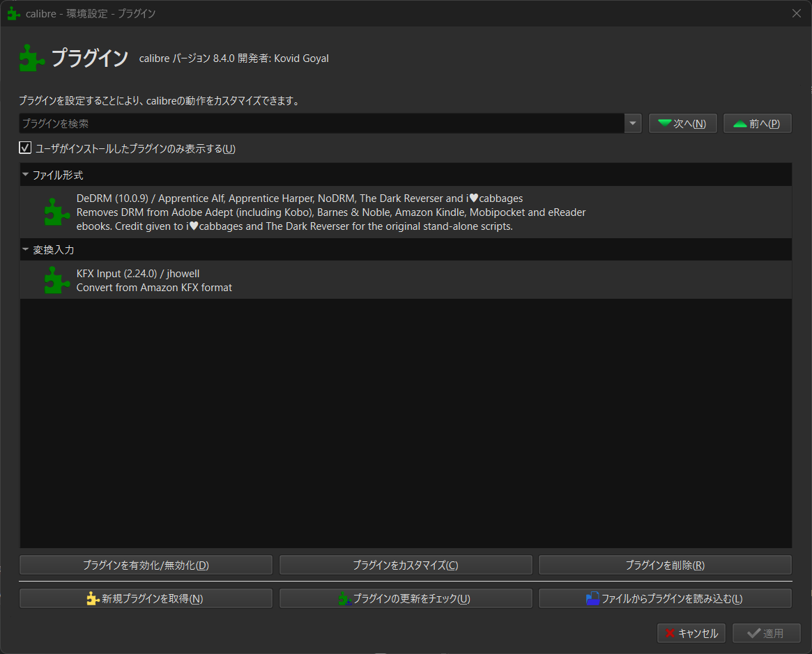Image resolution: width=812 pixels, height=654 pixels.
Task: Click the 適用 button
Action: pyautogui.click(x=767, y=633)
